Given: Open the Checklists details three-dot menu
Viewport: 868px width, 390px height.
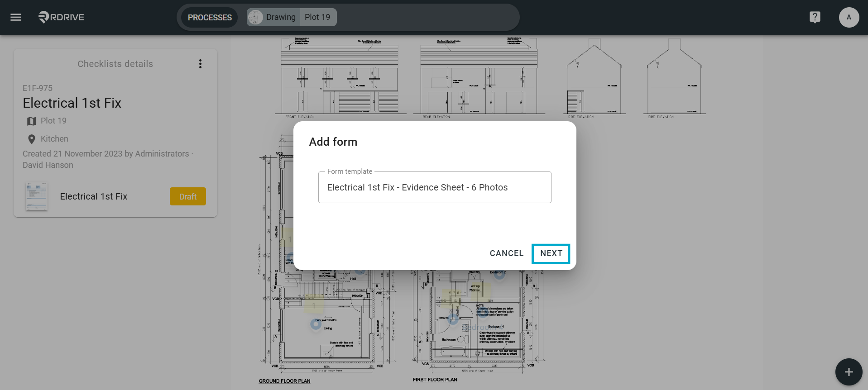Looking at the screenshot, I should point(200,64).
